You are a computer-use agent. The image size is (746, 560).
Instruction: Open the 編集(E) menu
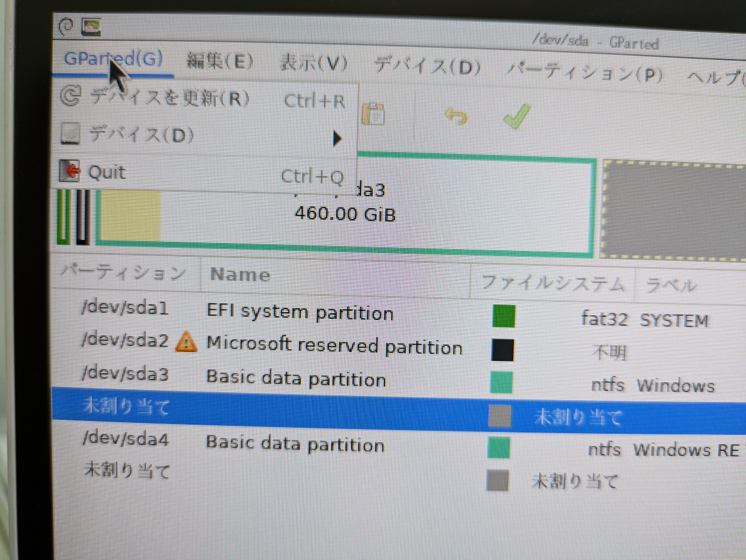(220, 61)
